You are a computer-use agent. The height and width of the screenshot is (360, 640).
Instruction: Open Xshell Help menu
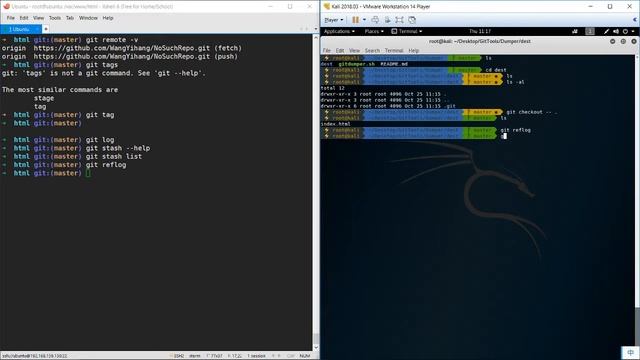coord(108,18)
